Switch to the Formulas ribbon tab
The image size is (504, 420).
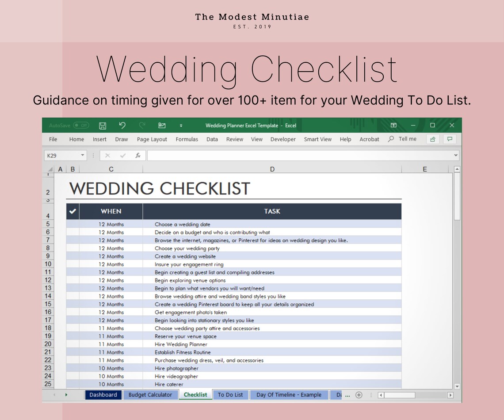click(x=187, y=139)
